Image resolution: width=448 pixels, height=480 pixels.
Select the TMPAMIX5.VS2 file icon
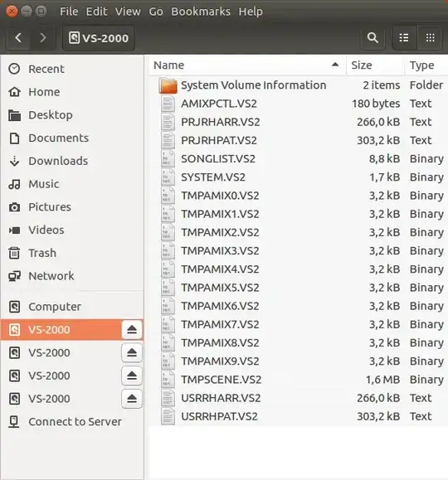[168, 288]
